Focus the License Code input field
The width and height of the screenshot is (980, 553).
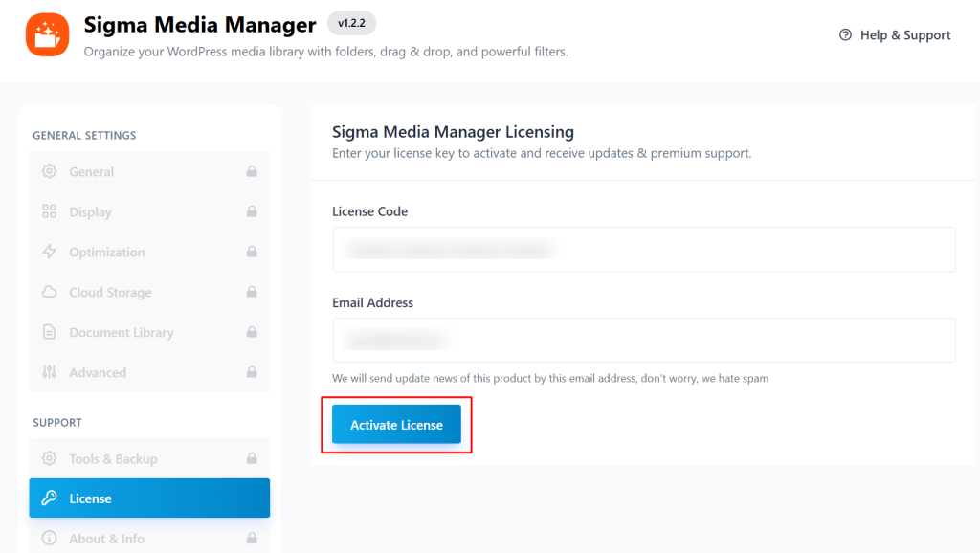tap(643, 250)
